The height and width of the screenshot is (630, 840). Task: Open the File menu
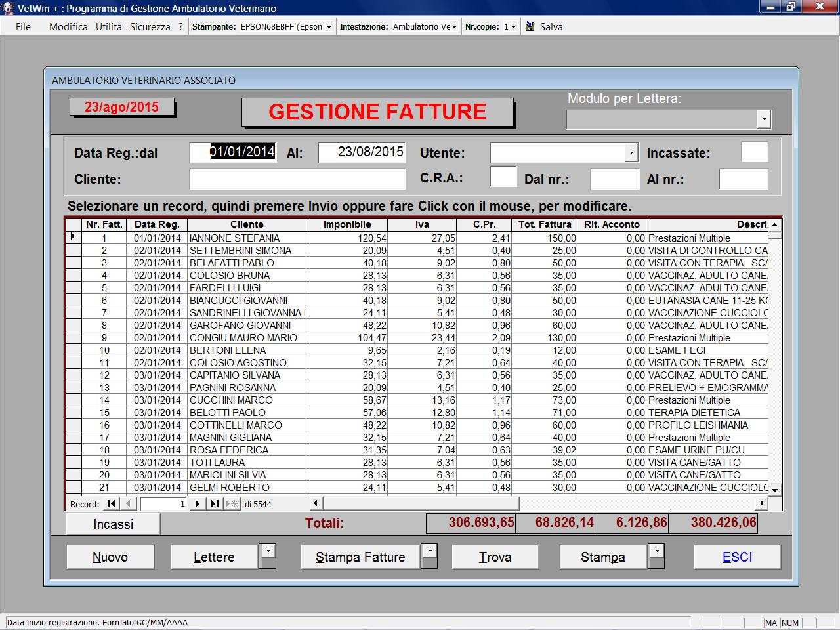point(23,27)
